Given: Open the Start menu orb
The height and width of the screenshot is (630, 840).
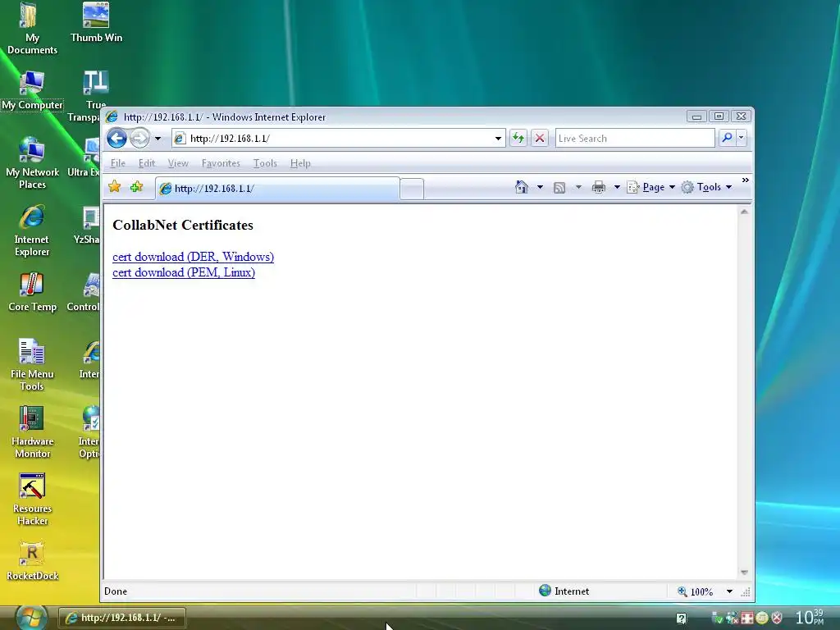Looking at the screenshot, I should point(31,617).
